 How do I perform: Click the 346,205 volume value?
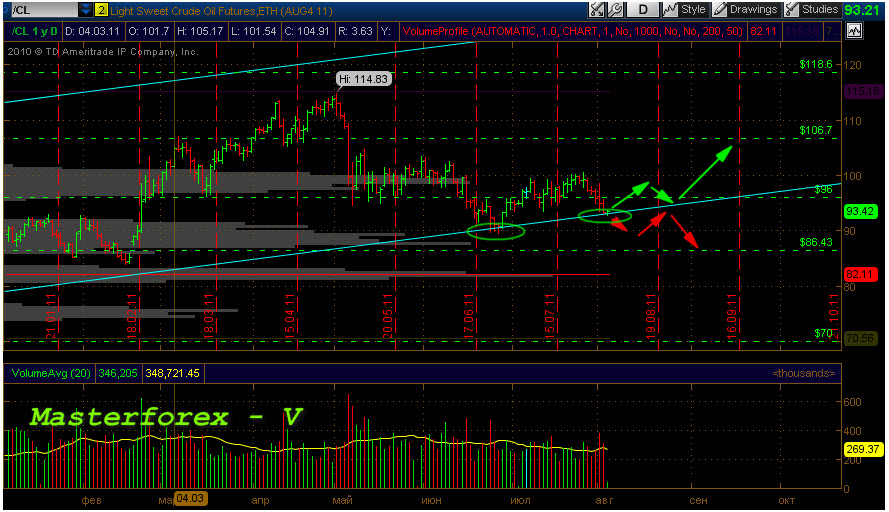click(118, 373)
